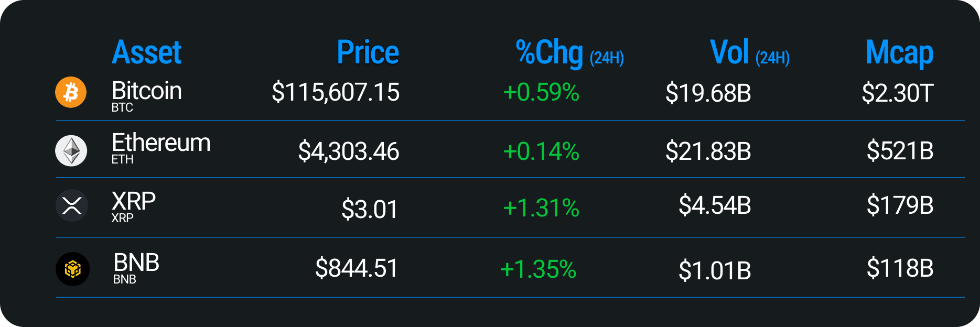Select the BNB asset name

pyautogui.click(x=136, y=263)
